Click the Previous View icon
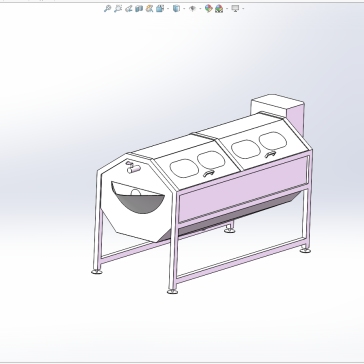364x364 pixels. (x=128, y=9)
